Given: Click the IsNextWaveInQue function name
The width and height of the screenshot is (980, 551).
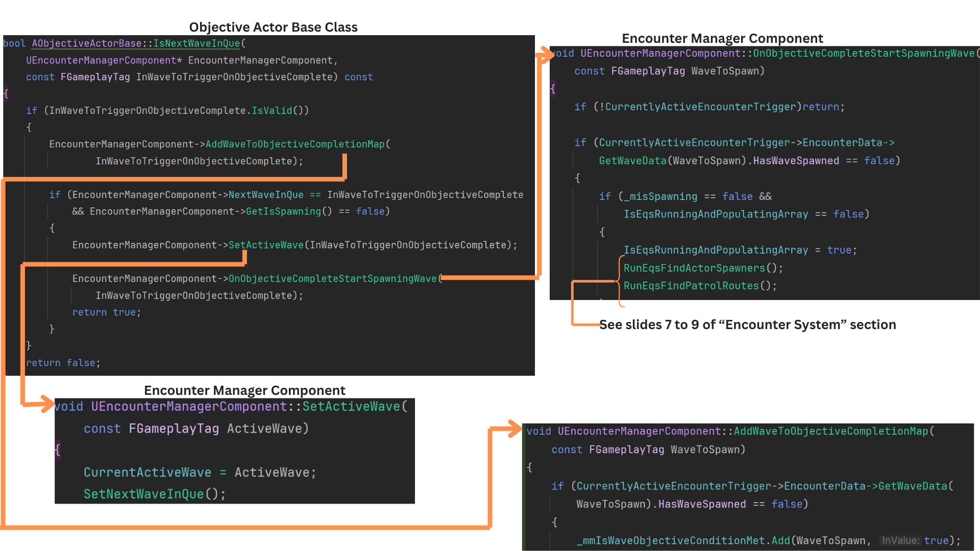Looking at the screenshot, I should [x=197, y=43].
